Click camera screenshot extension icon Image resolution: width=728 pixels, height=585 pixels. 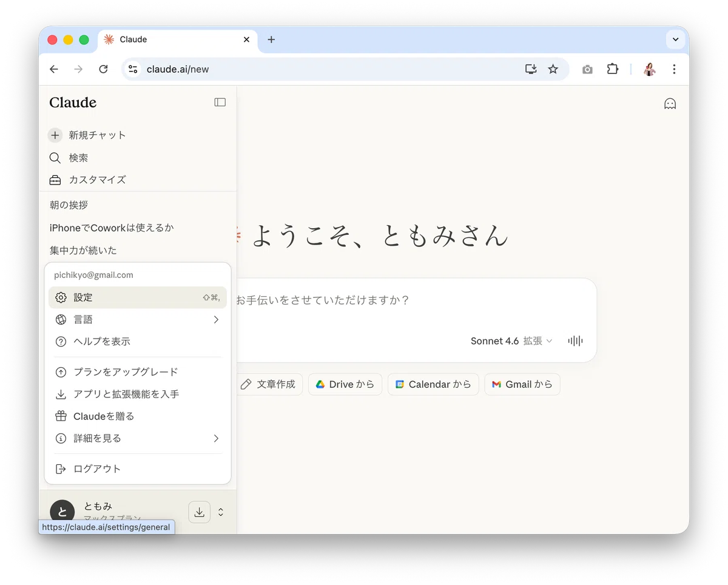(x=587, y=70)
